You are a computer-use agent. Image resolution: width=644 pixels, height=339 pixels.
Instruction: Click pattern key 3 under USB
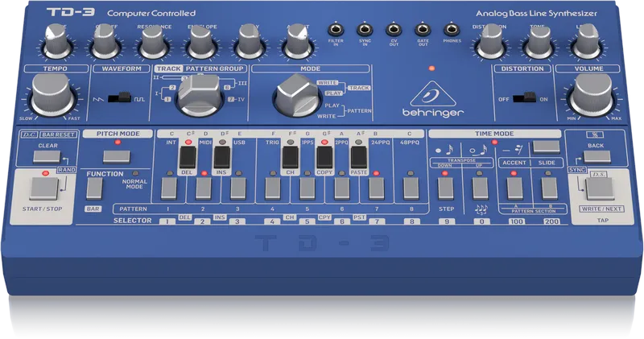[237, 189]
